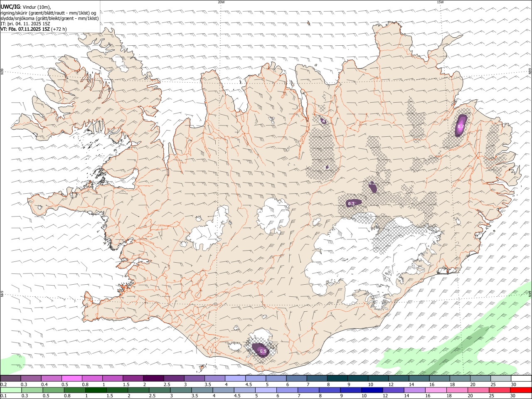The image size is (532, 399).
Task: Click the light lavender 4 snow legend swatch
Action: (x=235, y=379)
